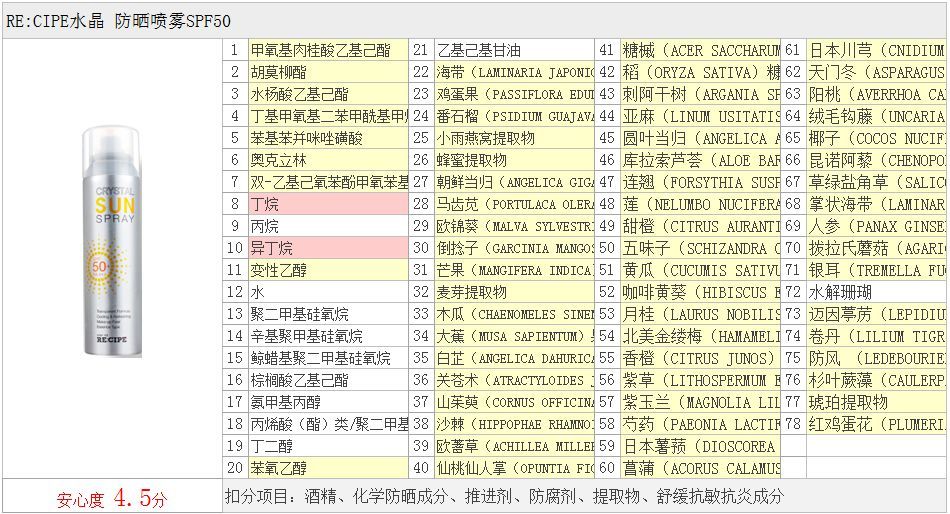Screen dimensions: 950x514
Task: Click ingredient cell 莲 (Nelumbo Nucifera)
Action: tap(700, 204)
